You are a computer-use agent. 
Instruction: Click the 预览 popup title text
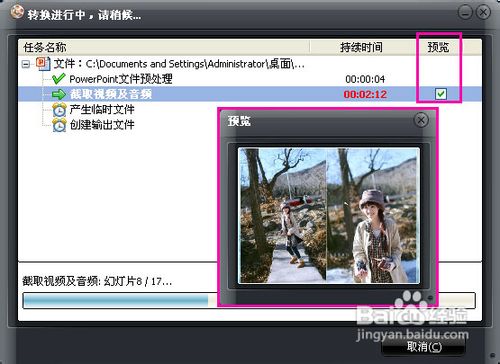tap(239, 121)
